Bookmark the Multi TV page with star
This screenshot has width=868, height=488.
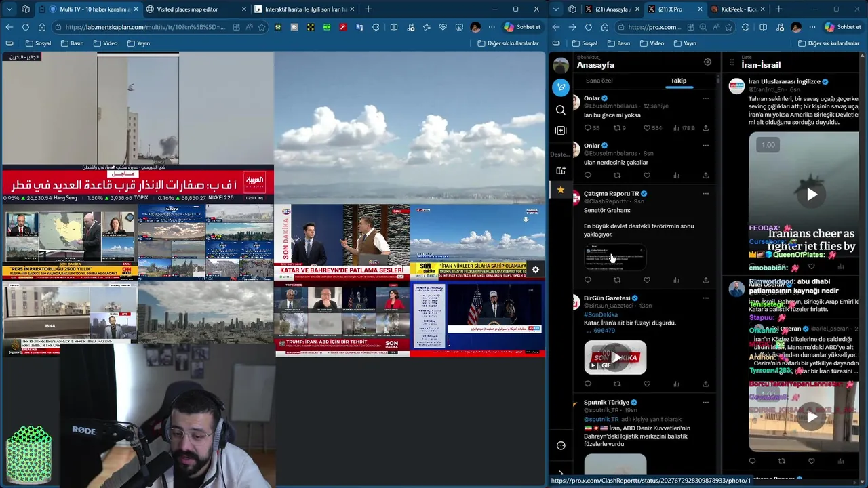[262, 27]
